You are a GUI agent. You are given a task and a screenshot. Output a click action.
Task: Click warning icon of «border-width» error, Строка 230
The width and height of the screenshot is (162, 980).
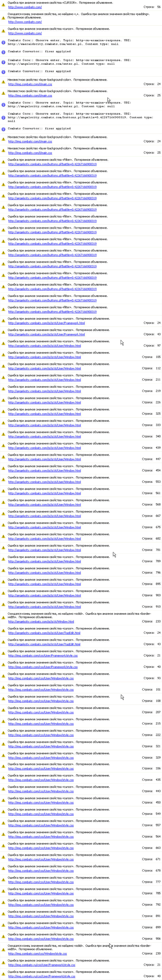point(3,950)
